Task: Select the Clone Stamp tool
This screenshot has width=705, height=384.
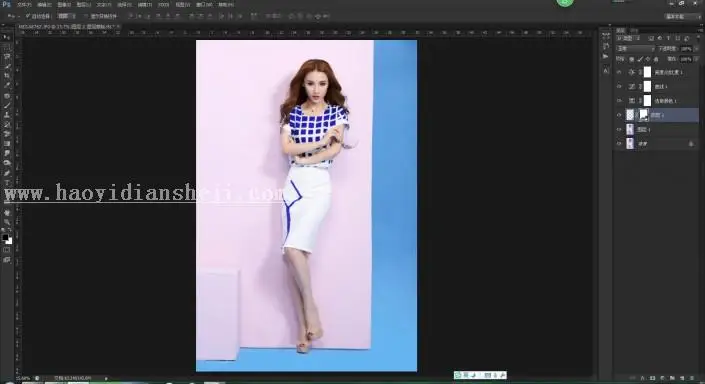Action: (x=7, y=115)
